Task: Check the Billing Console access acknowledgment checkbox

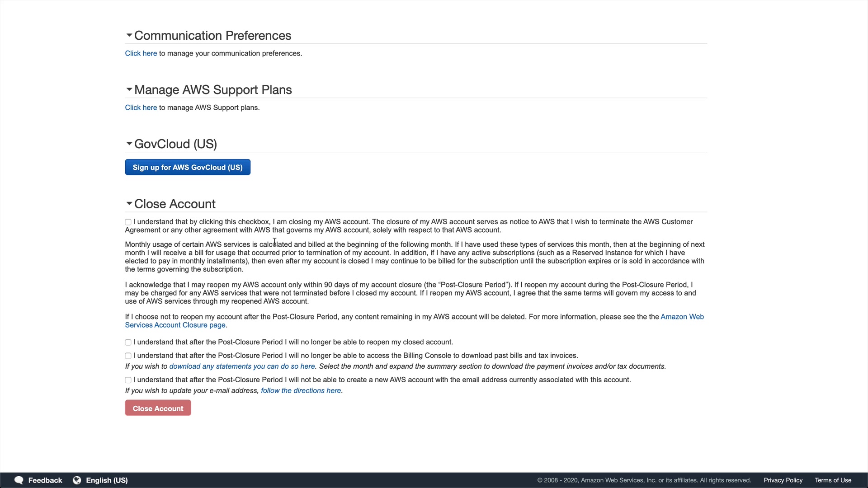Action: 128,356
